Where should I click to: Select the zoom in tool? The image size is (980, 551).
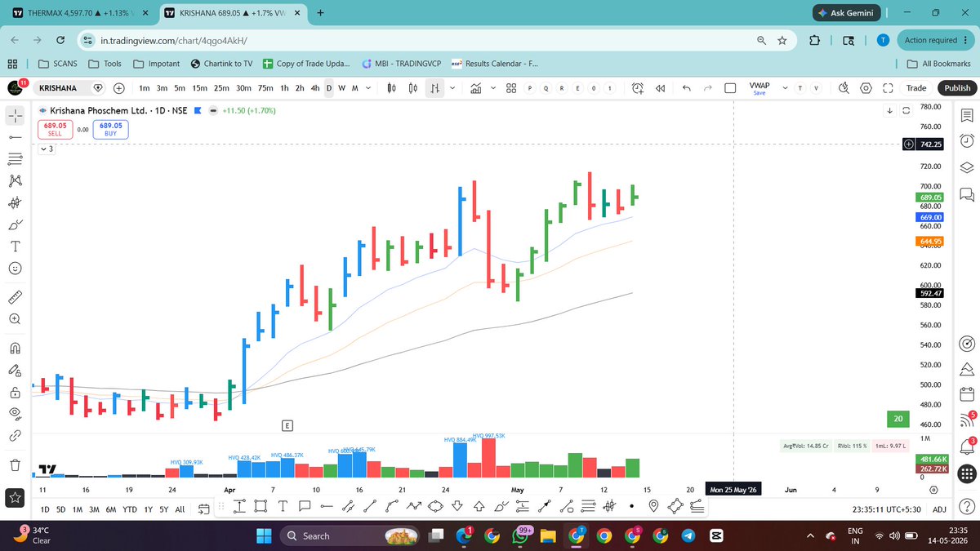pos(15,319)
